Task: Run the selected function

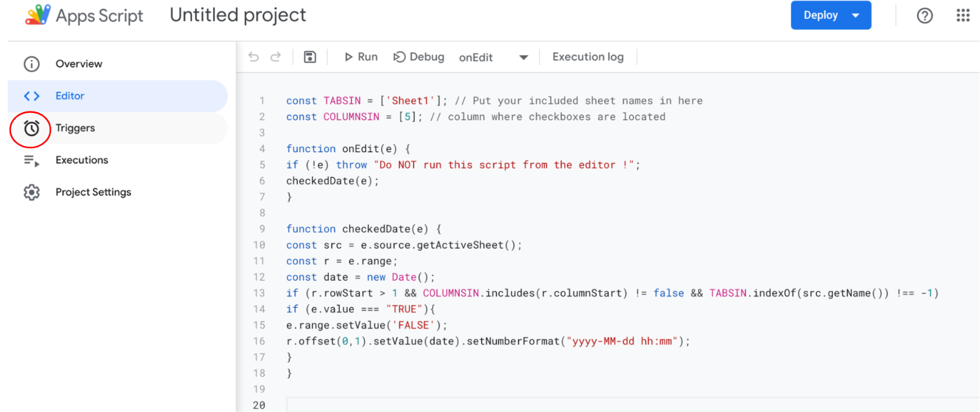Action: pos(361,57)
